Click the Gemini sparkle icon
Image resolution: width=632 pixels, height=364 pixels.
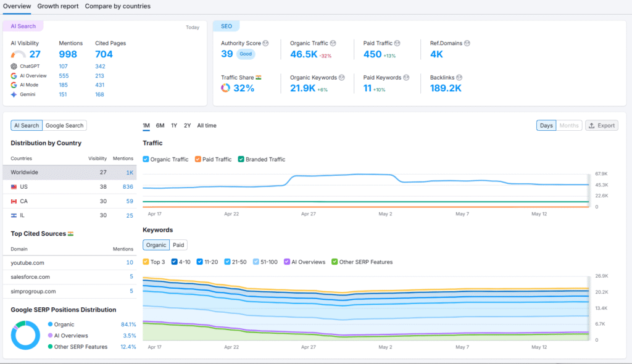click(x=14, y=94)
